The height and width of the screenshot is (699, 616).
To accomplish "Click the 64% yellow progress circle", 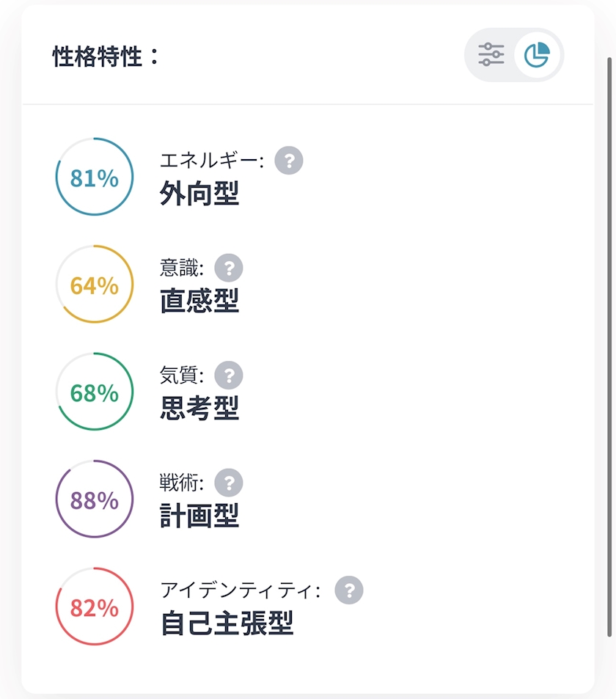I will pos(95,285).
